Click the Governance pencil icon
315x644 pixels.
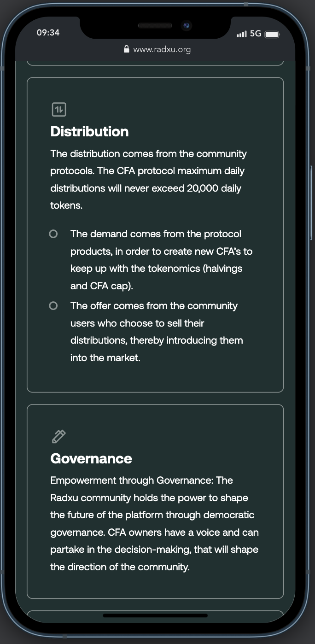point(59,436)
